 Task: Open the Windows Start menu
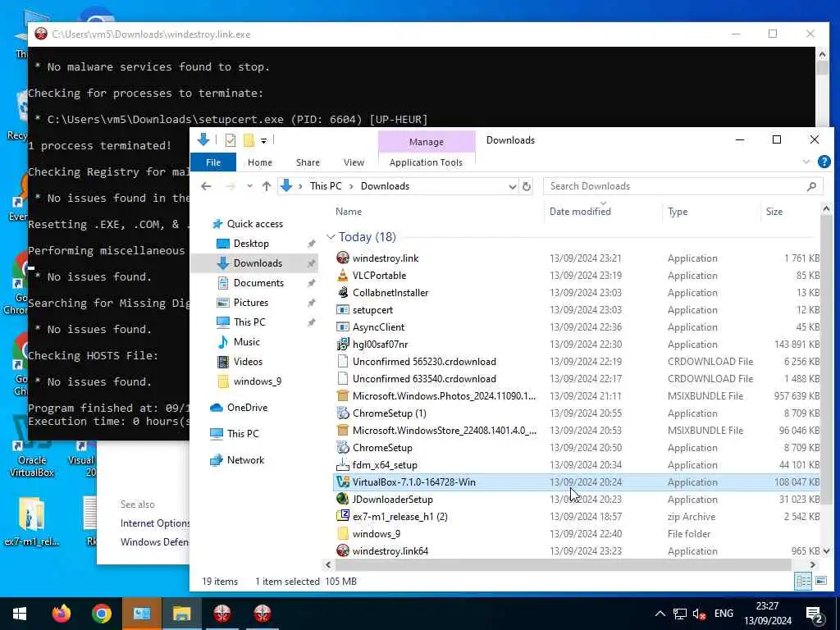[x=20, y=614]
